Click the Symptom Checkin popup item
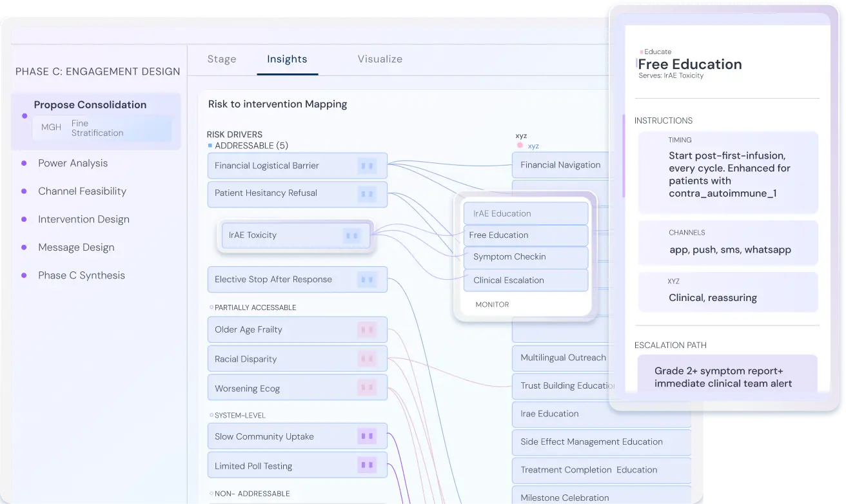Viewport: 846px width, 504px height. 526,257
